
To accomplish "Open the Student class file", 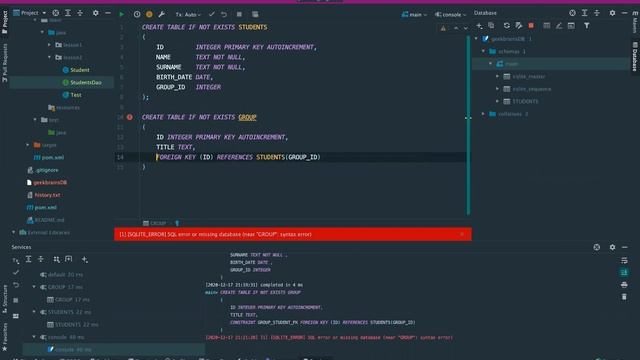I will 80,70.
